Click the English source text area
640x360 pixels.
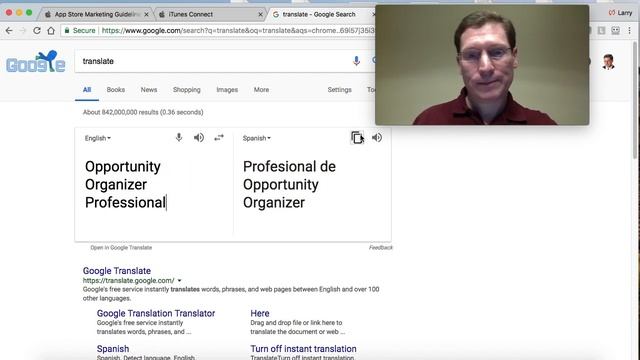pos(154,184)
